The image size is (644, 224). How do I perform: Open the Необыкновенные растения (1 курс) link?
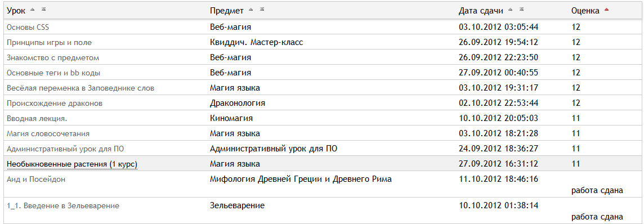pyautogui.click(x=72, y=164)
